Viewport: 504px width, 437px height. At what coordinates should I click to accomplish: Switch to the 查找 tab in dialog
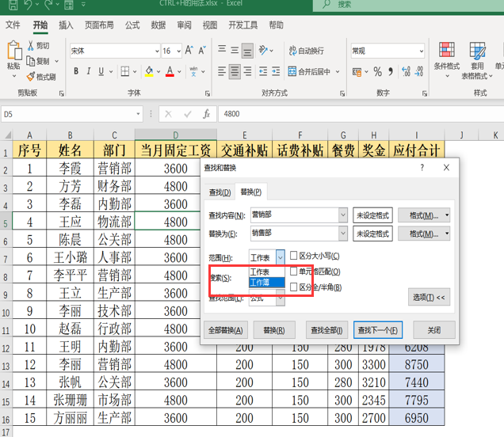(x=220, y=192)
